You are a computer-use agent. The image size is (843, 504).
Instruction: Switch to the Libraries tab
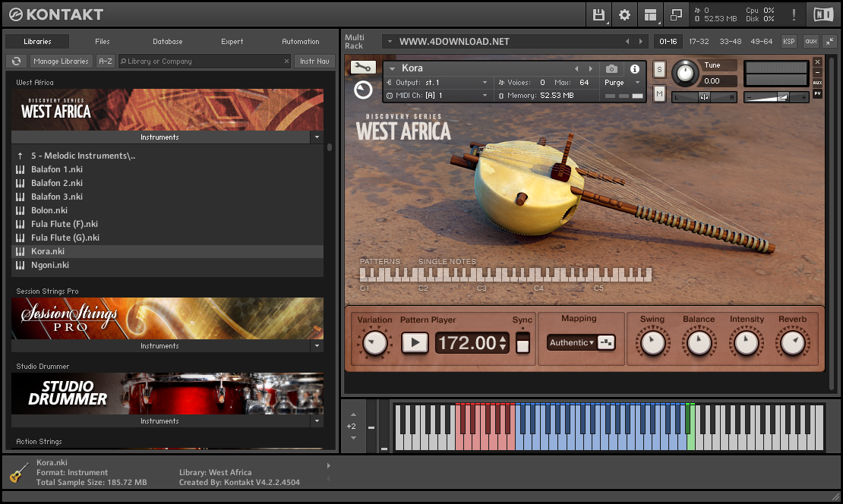pos(38,42)
